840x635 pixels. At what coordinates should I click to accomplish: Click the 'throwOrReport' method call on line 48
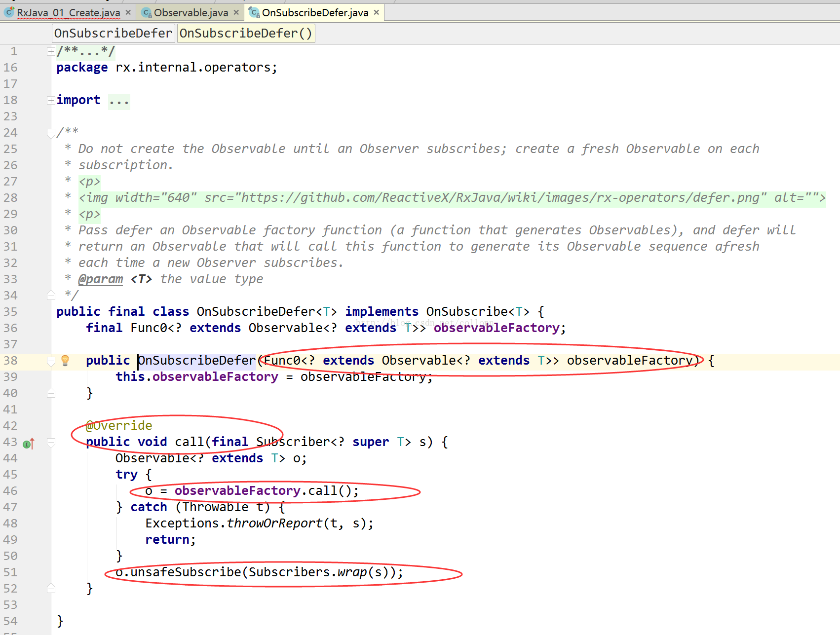pos(274,523)
